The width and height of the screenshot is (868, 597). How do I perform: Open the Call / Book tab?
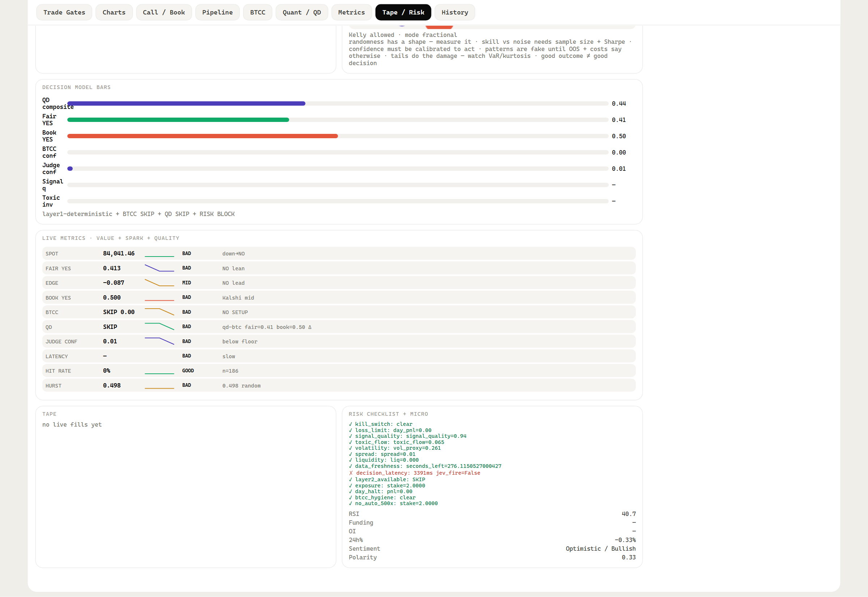tap(164, 12)
